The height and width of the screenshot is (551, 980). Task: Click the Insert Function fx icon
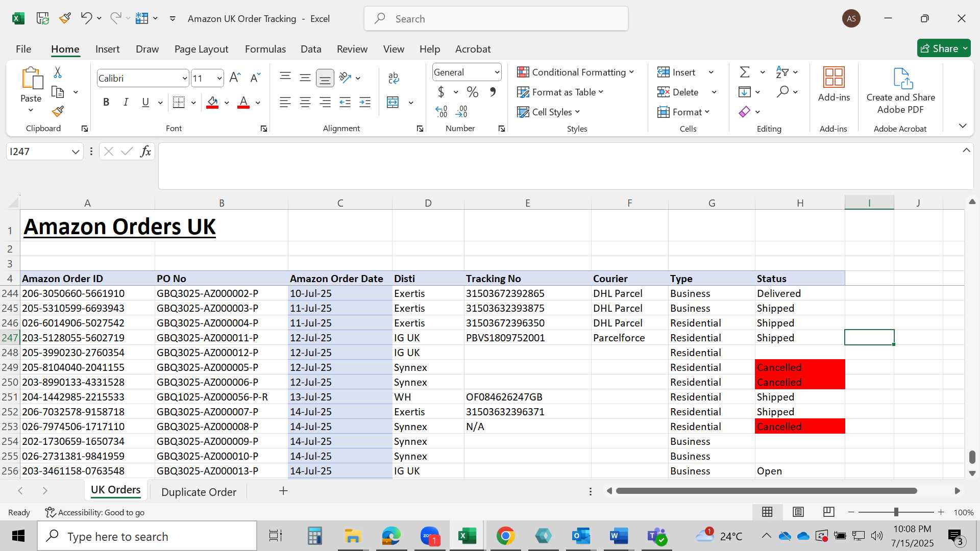(x=145, y=152)
